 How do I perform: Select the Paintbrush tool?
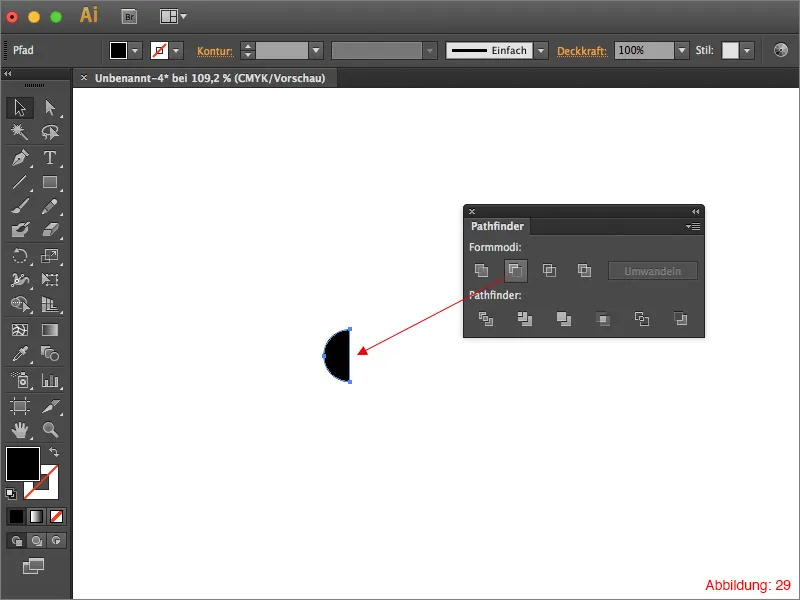point(20,206)
